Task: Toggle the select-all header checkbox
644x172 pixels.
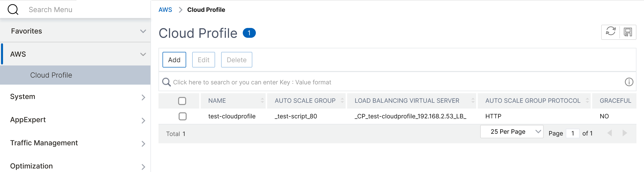Action: (x=182, y=101)
